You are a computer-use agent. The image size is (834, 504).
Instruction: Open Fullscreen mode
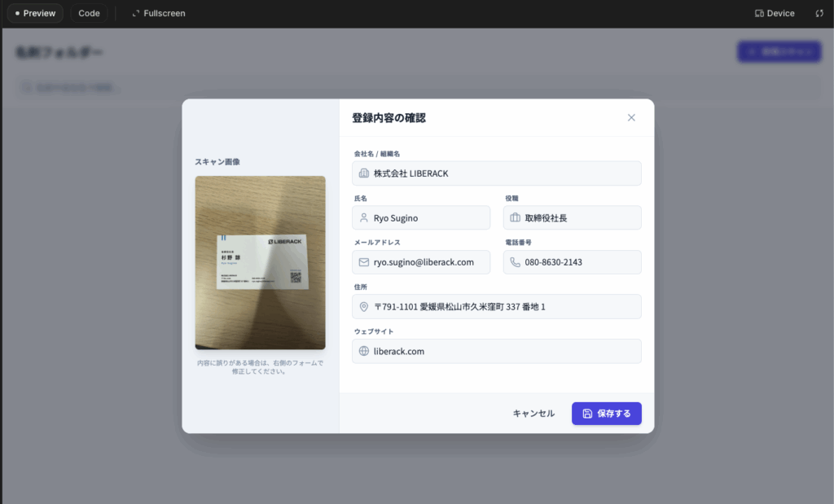click(159, 13)
